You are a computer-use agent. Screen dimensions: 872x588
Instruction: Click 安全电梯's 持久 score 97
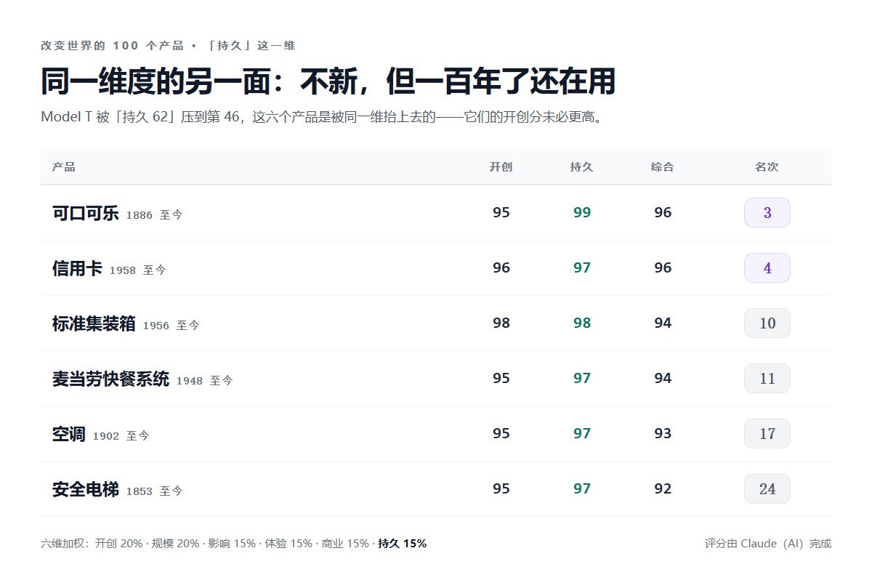pyautogui.click(x=582, y=489)
